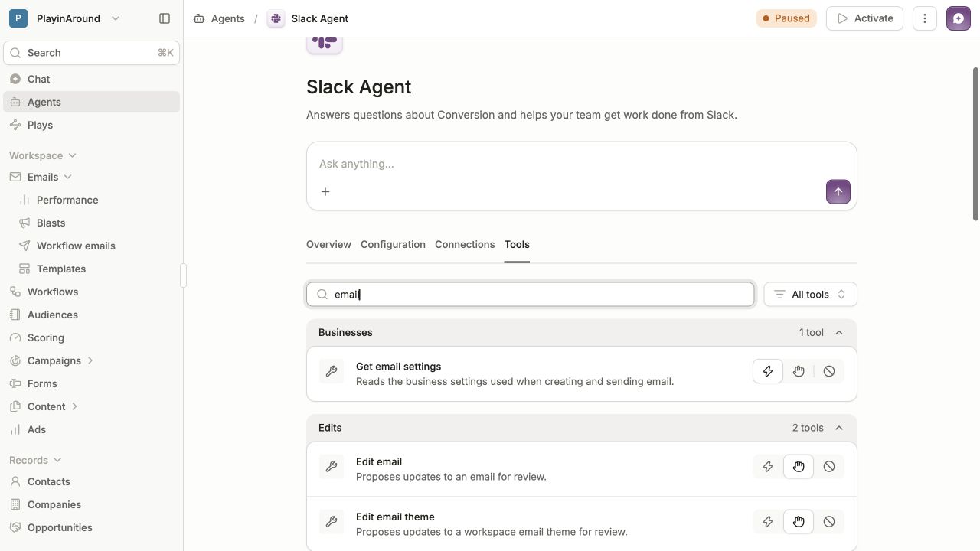Viewport: 980px width, 551px height.
Task: Set Get email settings to automatic (lightning)
Action: tap(768, 371)
